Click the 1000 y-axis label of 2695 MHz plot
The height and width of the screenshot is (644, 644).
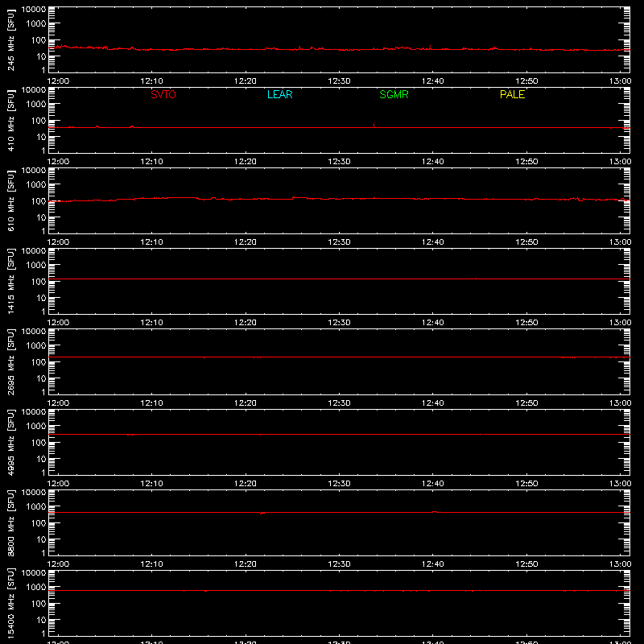click(36, 346)
